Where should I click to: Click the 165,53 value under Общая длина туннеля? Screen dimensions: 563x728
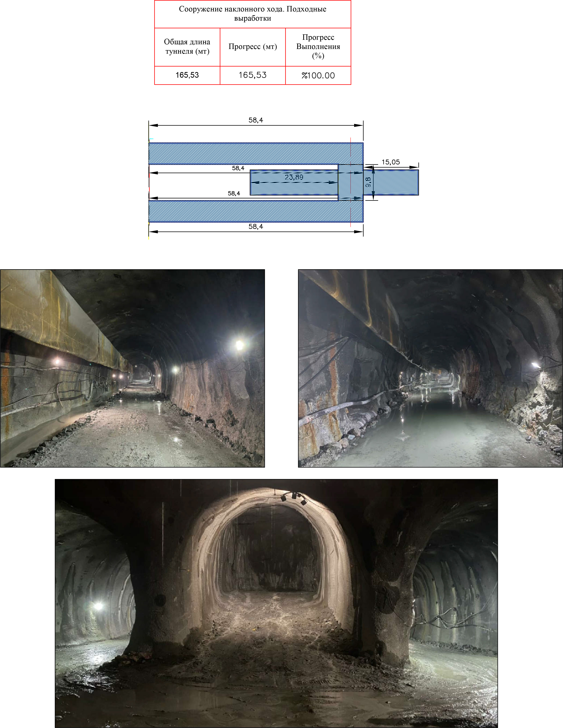187,75
